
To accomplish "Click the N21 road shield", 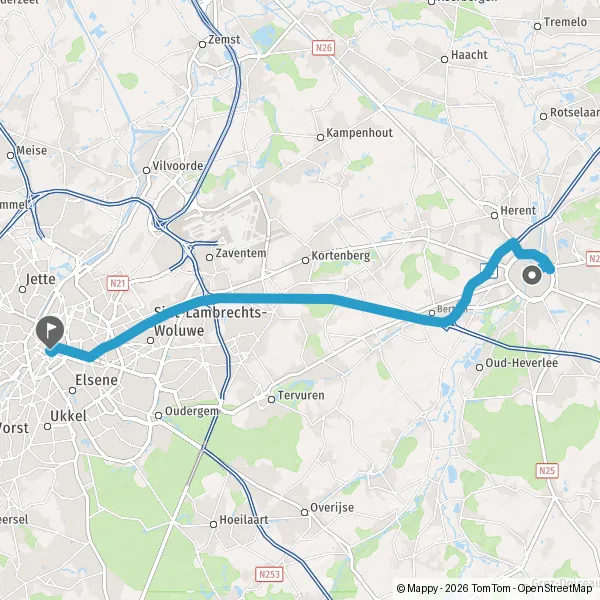I will coord(118,284).
